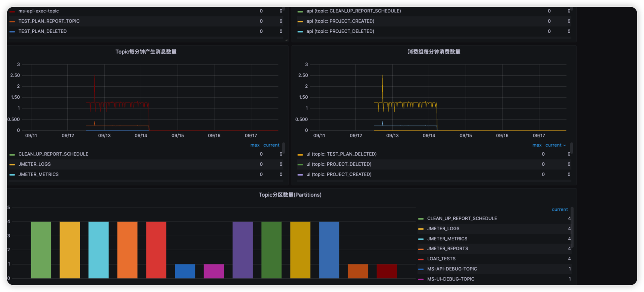Viewport: 644px width, 292px height.
Task: Click the purple bar in Partitions chart
Action: 243,250
